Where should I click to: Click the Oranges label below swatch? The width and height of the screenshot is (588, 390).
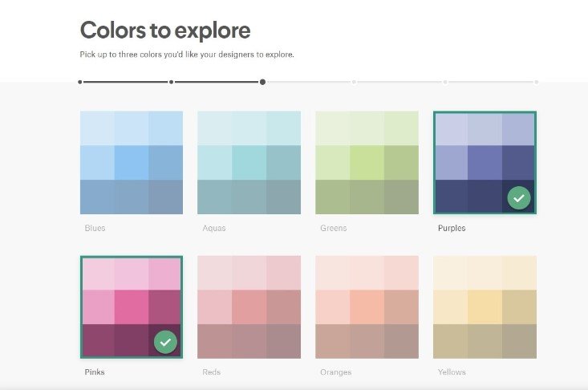pos(335,372)
